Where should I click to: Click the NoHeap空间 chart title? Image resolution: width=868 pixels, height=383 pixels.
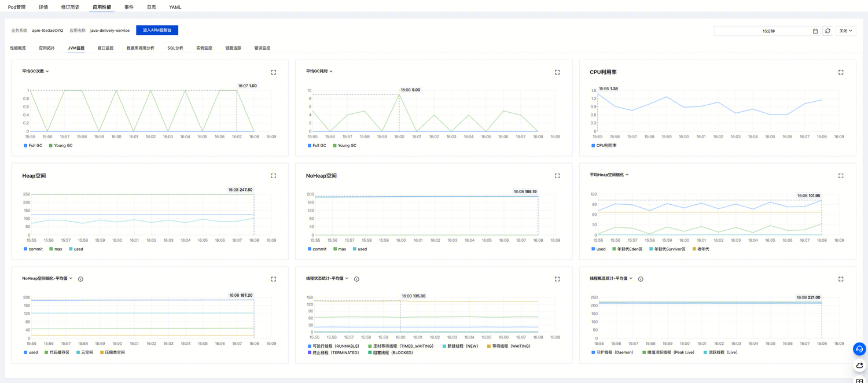321,176
